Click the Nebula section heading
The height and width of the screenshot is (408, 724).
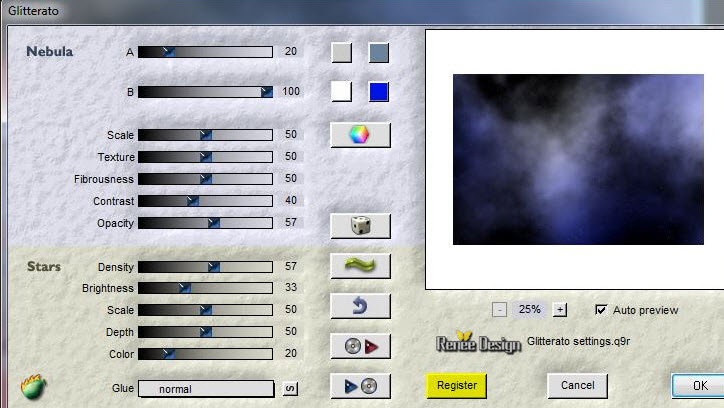point(49,51)
